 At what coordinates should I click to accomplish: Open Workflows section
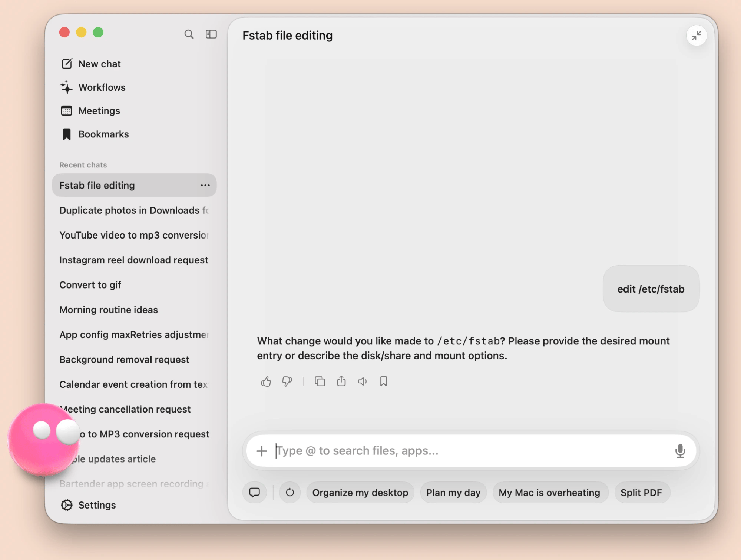coord(93,87)
